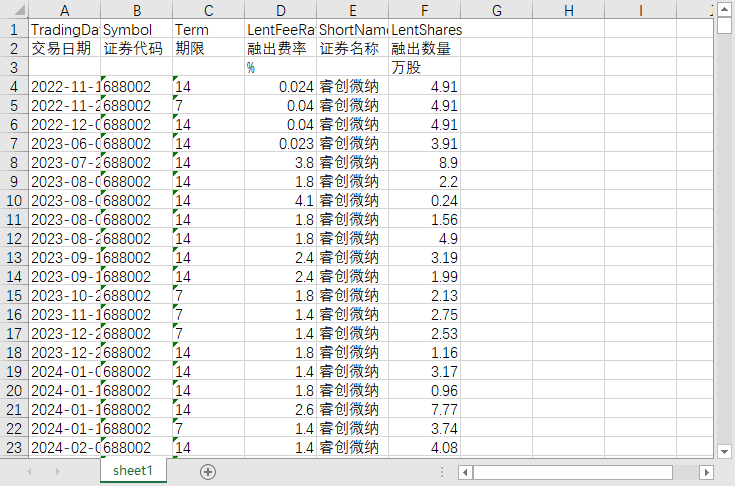735x486 pixels.
Task: Click the 融出数量 cell
Action: point(425,48)
